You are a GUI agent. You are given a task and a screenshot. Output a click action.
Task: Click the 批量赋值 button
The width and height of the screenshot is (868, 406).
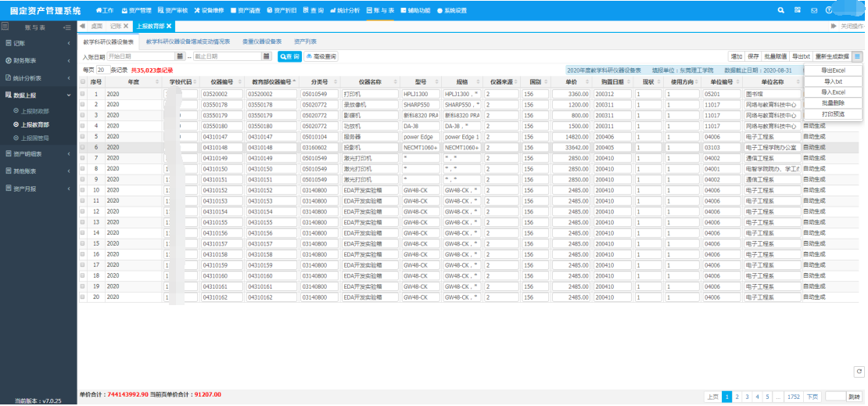(775, 56)
